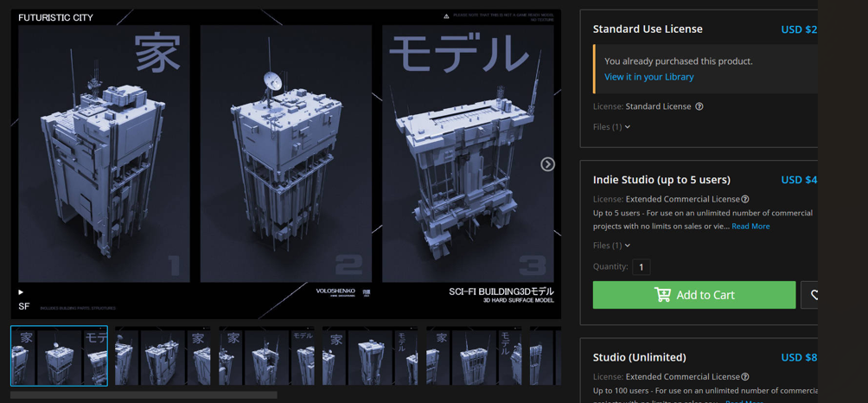Click the Indie Studio USD price
868x403 pixels.
(x=800, y=180)
